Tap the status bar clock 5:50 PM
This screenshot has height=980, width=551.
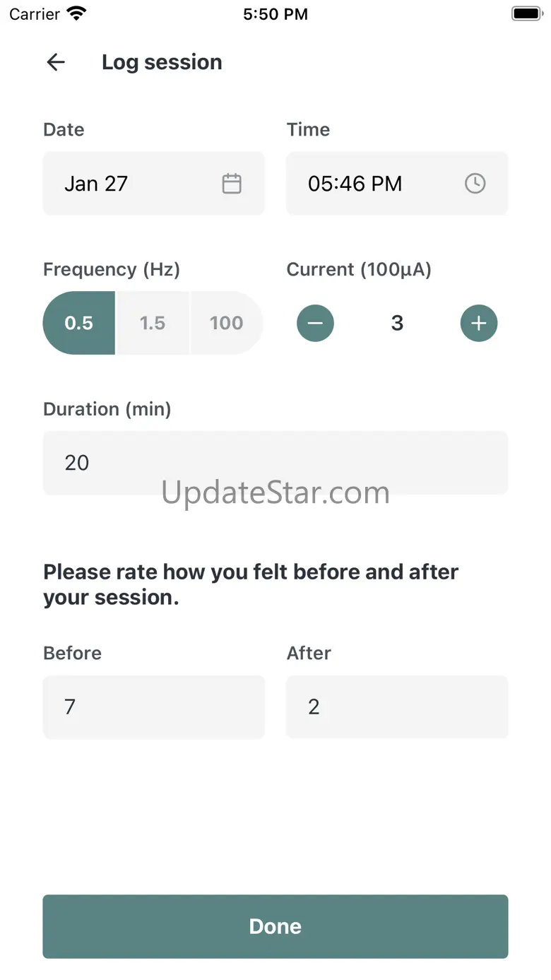275,14
